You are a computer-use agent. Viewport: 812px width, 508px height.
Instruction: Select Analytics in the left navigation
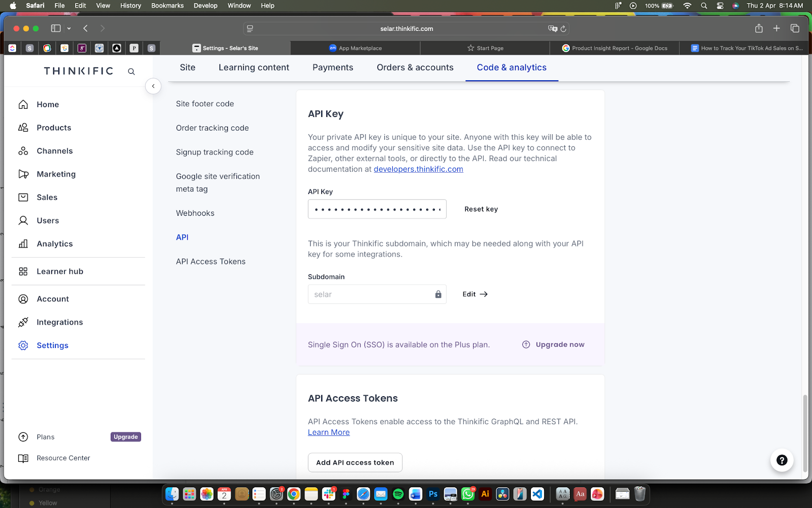pyautogui.click(x=54, y=244)
